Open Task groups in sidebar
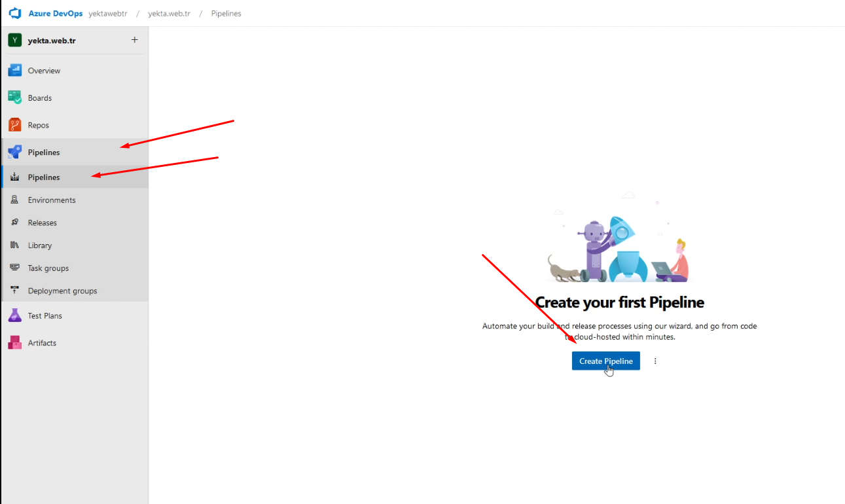Viewport: 845px width, 504px height. [48, 268]
